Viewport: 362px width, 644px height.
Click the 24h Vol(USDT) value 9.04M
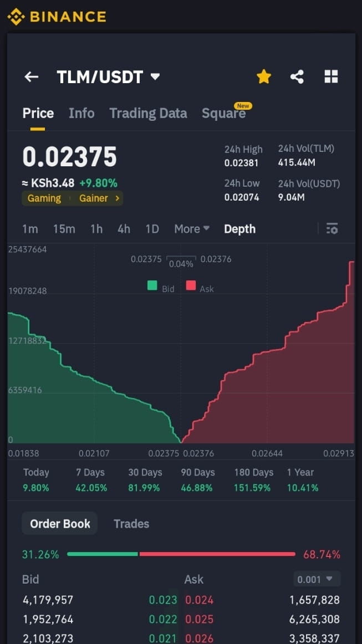click(292, 197)
